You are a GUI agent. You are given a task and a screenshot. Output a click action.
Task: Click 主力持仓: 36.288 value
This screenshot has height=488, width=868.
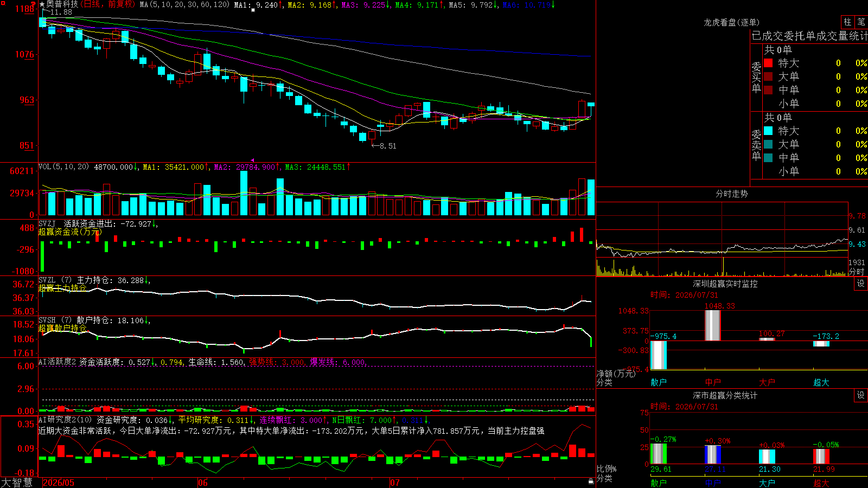[112, 280]
